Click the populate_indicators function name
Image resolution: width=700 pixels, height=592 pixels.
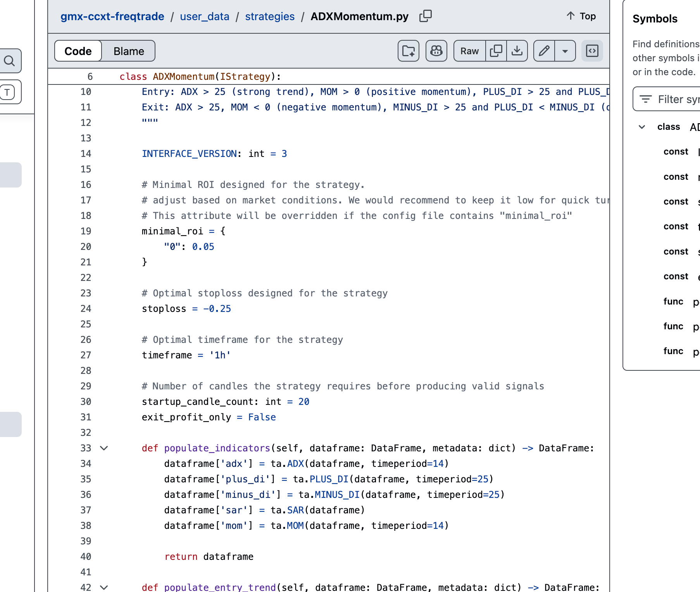(217, 448)
